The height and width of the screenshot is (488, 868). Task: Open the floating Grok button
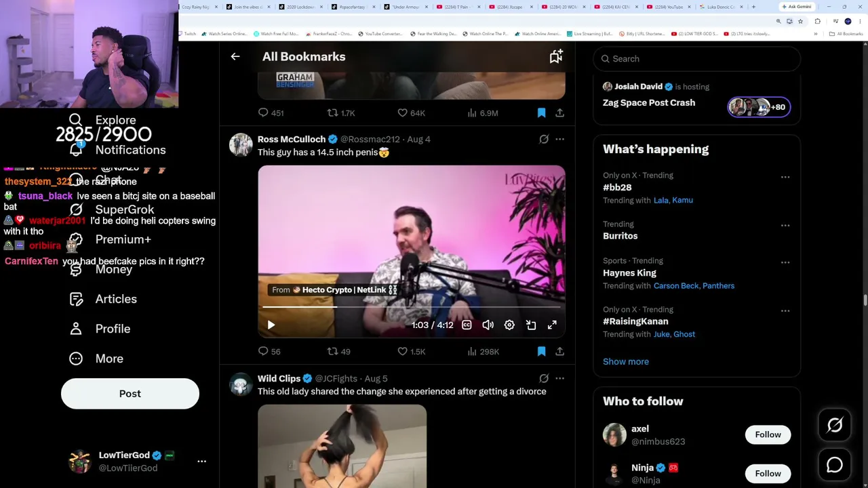coord(835,425)
